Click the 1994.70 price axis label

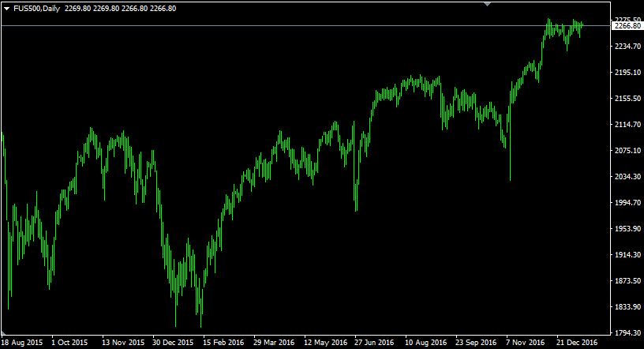click(627, 203)
